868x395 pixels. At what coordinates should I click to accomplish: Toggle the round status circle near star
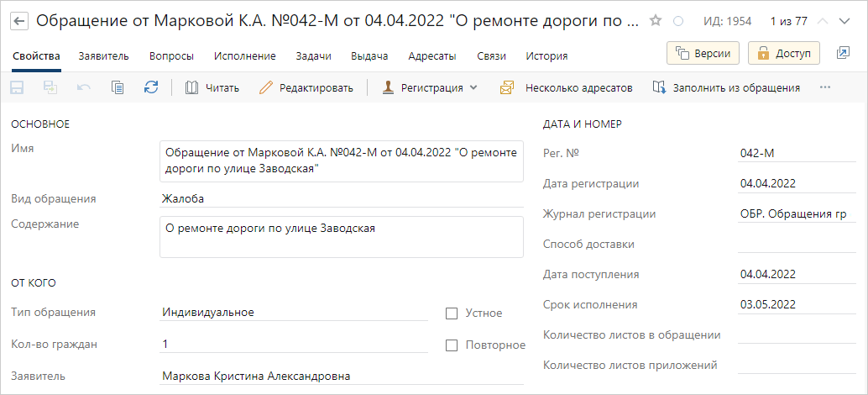coord(678,22)
